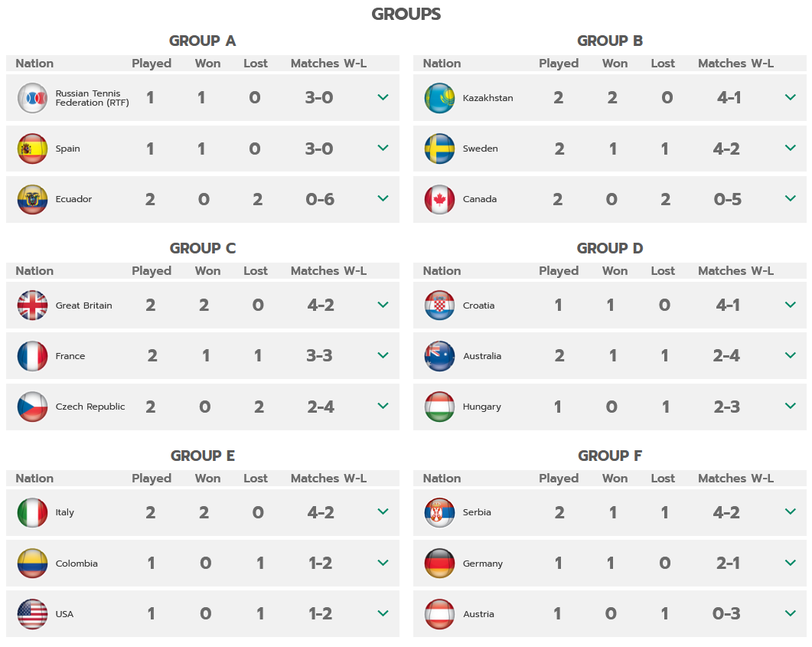Open the Czech Republic nation link
Viewport: 812px width, 647px height.
(x=90, y=407)
